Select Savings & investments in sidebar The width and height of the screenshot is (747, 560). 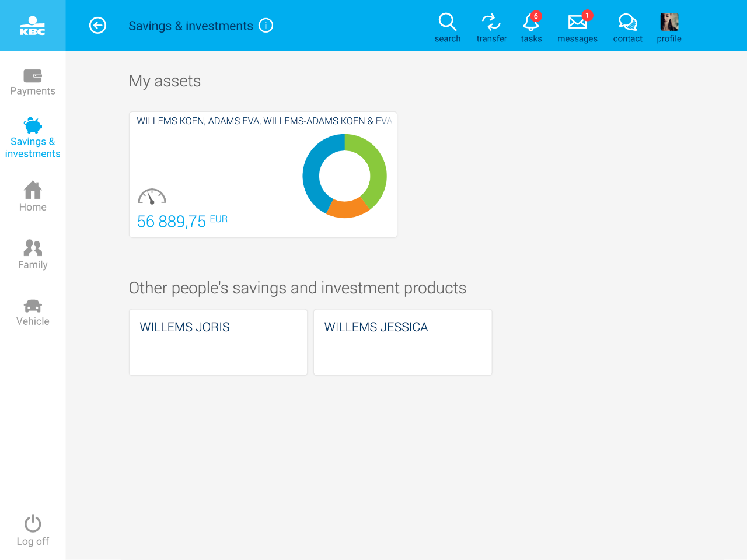[x=33, y=138]
